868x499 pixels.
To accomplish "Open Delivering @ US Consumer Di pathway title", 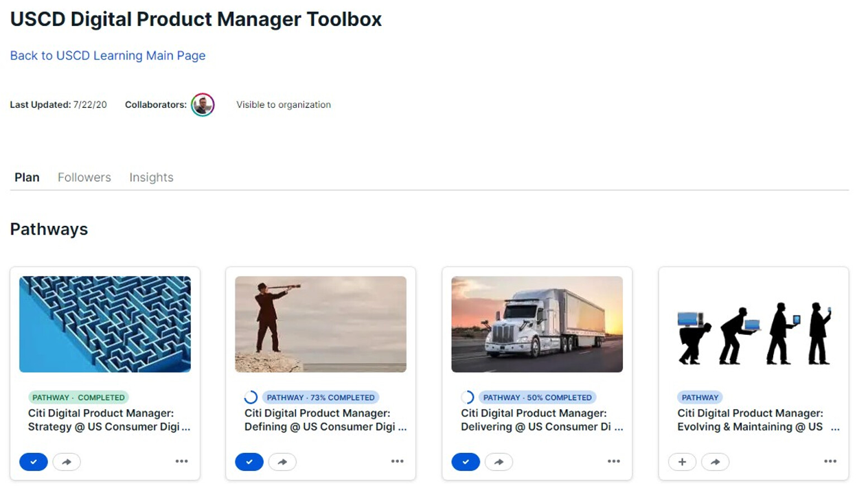I will pos(542,420).
